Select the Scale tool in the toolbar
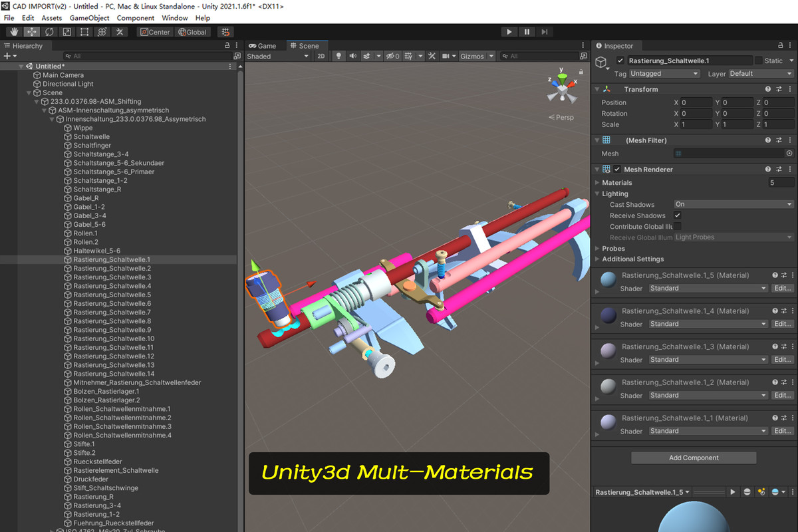This screenshot has width=798, height=532. pos(67,32)
